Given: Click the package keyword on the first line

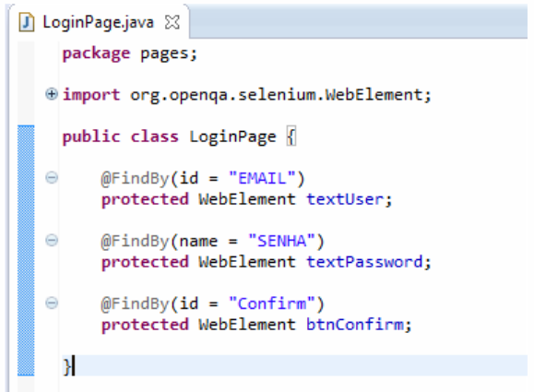Looking at the screenshot, I should (x=96, y=53).
